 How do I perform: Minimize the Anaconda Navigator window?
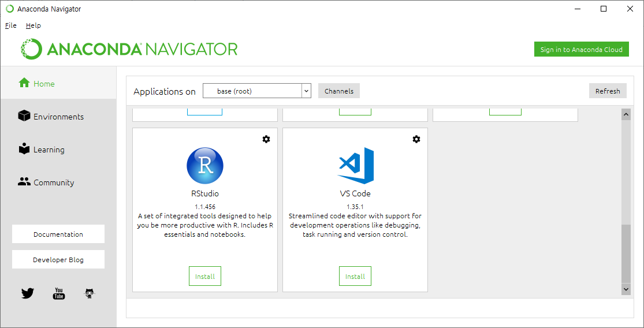point(577,9)
